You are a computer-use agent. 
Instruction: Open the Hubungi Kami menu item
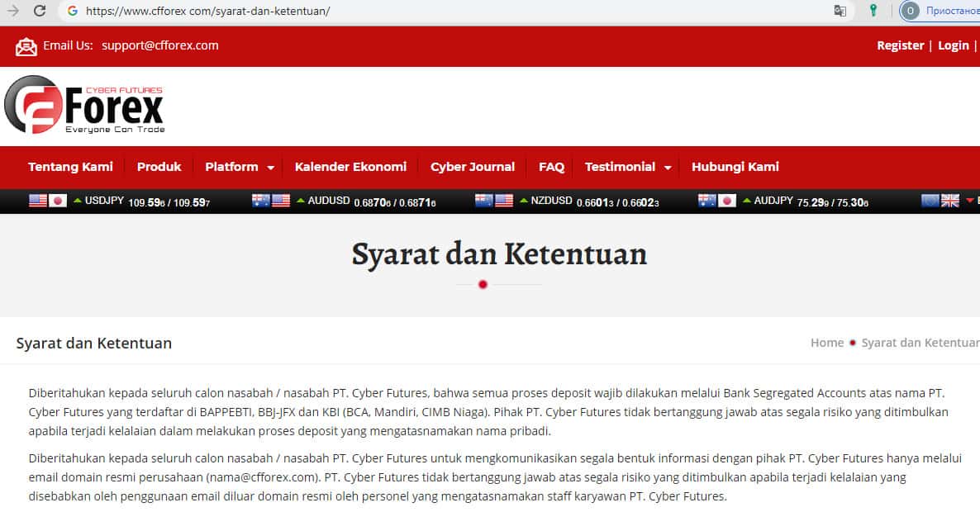[735, 167]
